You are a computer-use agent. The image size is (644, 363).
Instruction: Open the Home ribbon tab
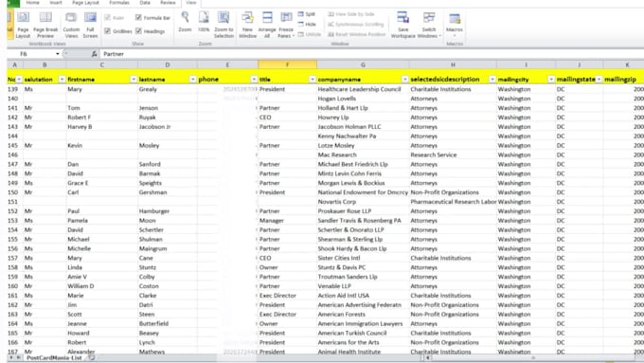pos(32,3)
